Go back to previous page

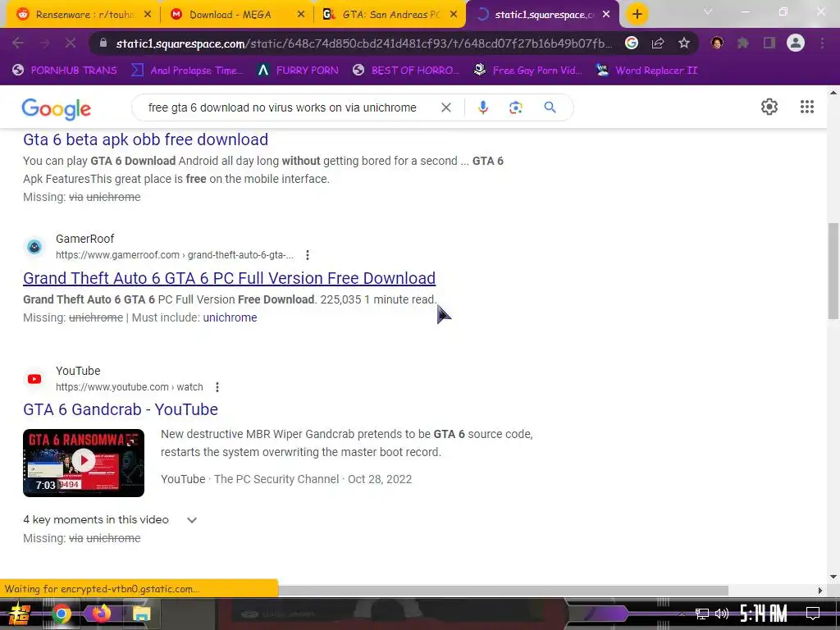pos(18,43)
